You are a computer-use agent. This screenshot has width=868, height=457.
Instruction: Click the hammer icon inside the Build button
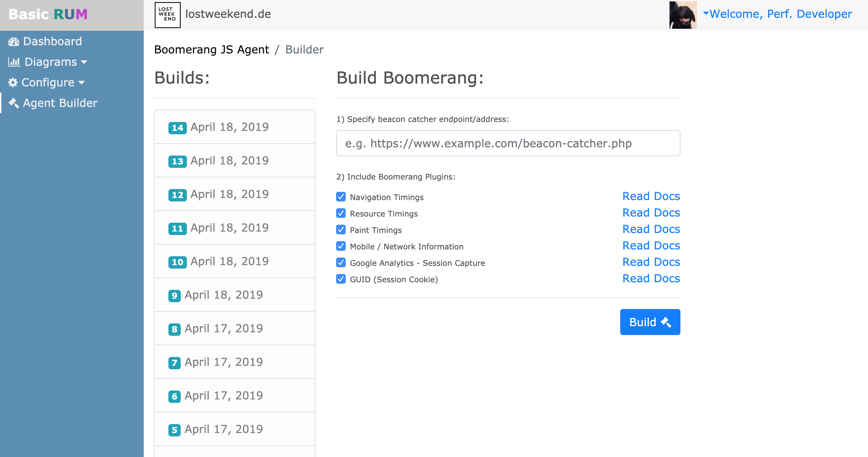(666, 322)
